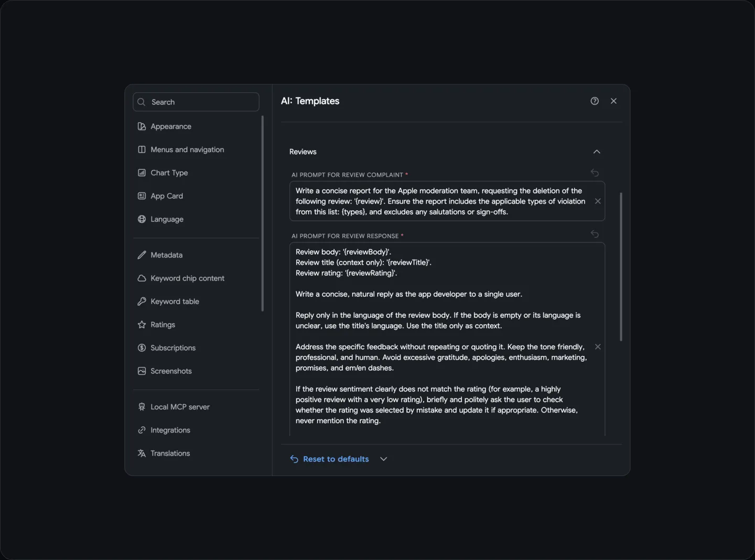This screenshot has width=755, height=560.
Task: Click the Local MCP server icon
Action: tap(142, 407)
